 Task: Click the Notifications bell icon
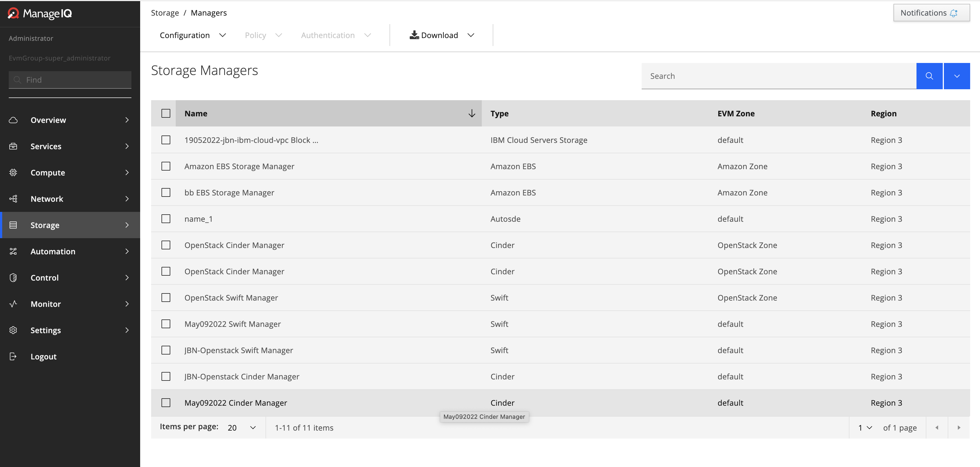pos(953,13)
